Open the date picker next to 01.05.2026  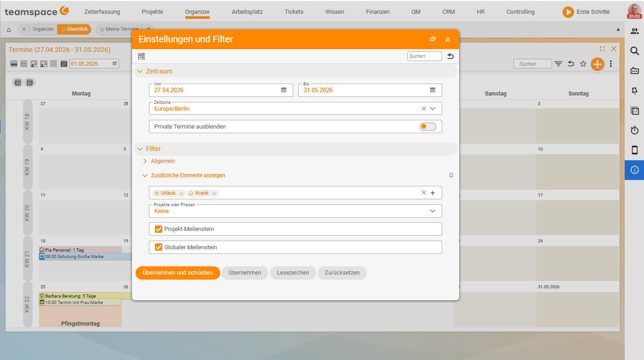[114, 64]
